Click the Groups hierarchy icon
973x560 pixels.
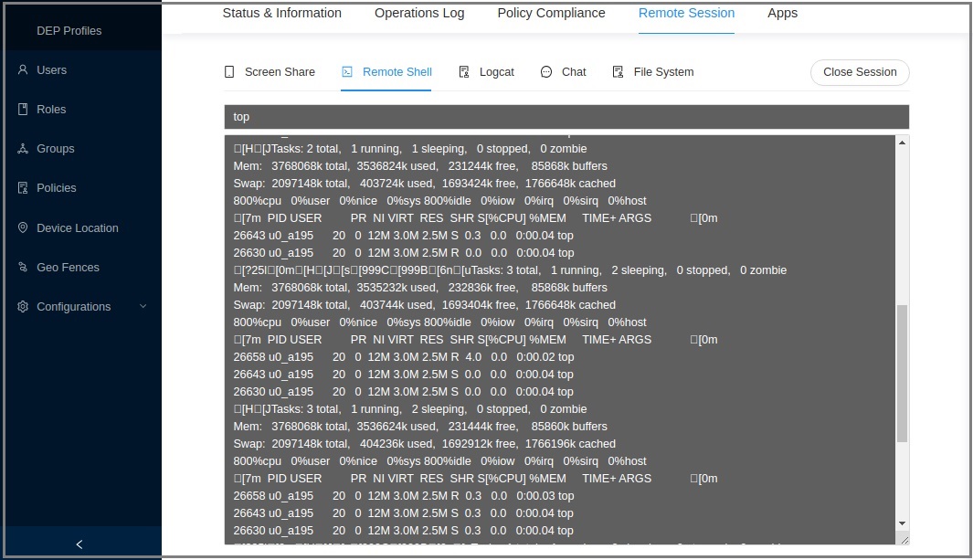(23, 149)
